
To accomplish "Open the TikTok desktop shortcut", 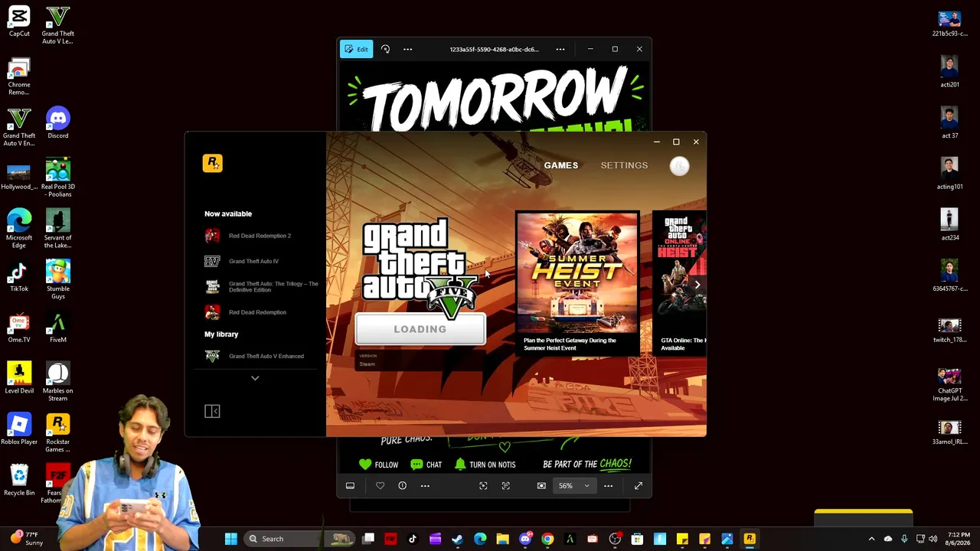I will [19, 276].
